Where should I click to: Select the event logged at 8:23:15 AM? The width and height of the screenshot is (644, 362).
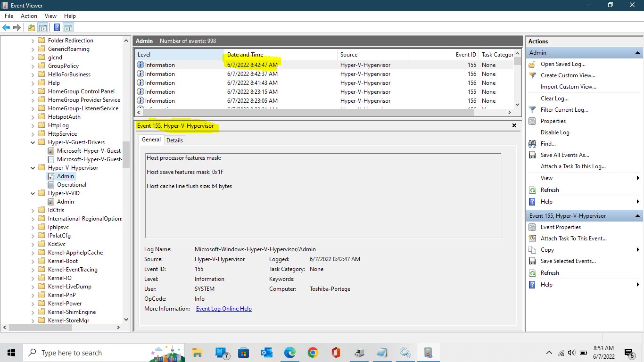point(324,92)
